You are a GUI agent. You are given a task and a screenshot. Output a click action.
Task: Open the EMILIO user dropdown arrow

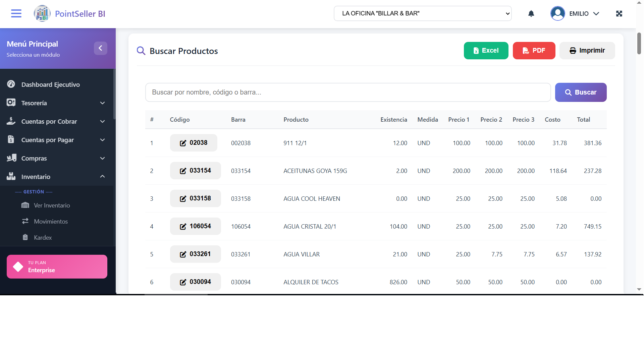pyautogui.click(x=596, y=14)
